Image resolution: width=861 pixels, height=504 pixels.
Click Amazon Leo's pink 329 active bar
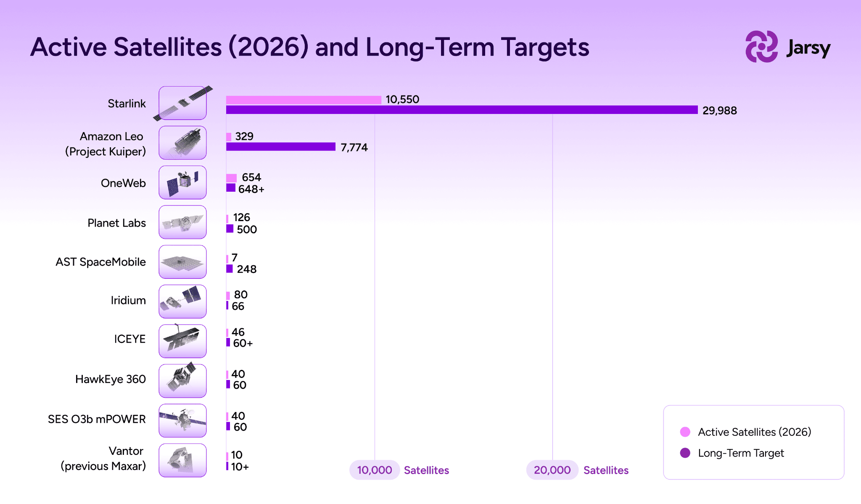click(x=229, y=137)
